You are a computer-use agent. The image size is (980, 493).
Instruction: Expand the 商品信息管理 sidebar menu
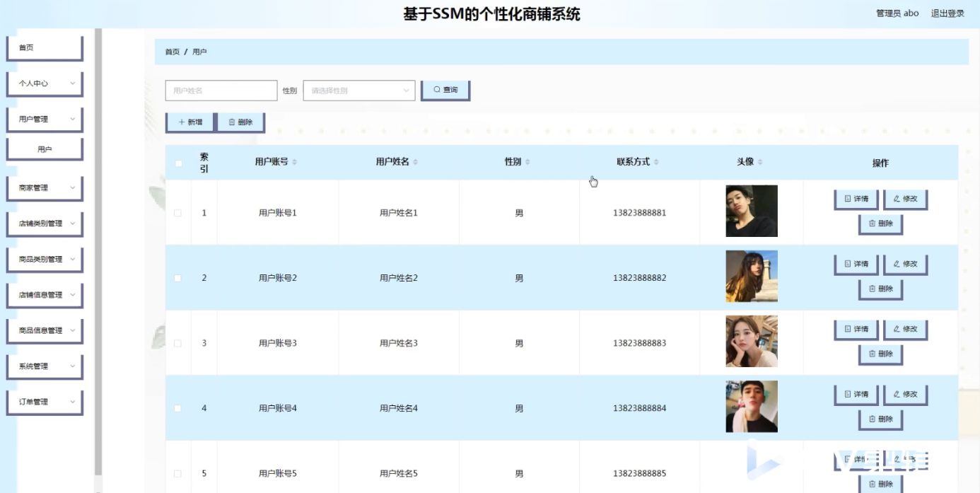(x=45, y=331)
